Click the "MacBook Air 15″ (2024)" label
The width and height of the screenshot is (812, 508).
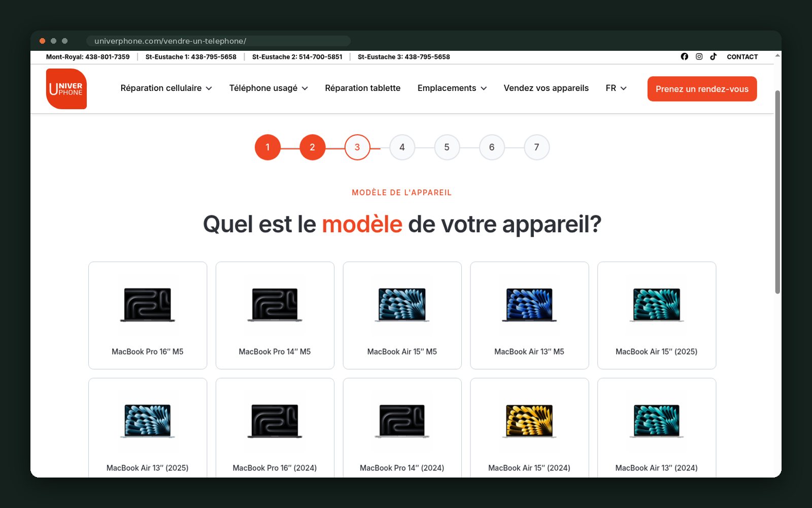[x=529, y=468]
